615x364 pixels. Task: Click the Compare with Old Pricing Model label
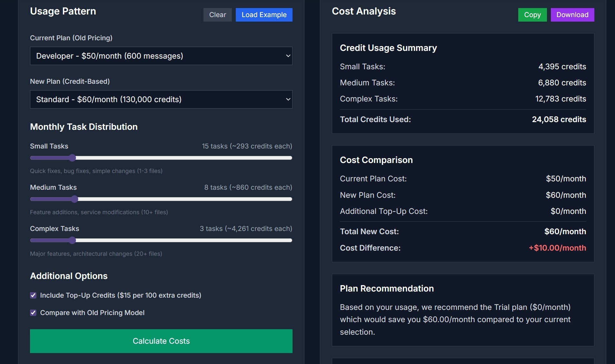[x=92, y=313]
